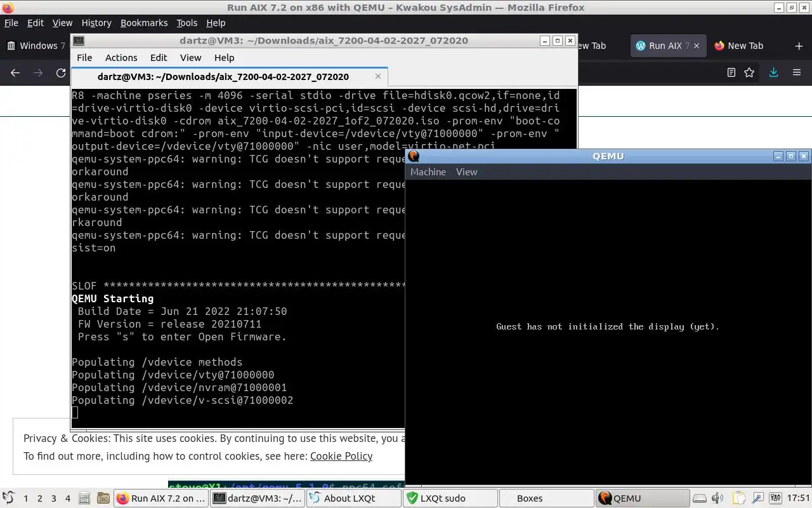Open the terminal's Help menu
The image size is (812, 508).
click(x=224, y=57)
